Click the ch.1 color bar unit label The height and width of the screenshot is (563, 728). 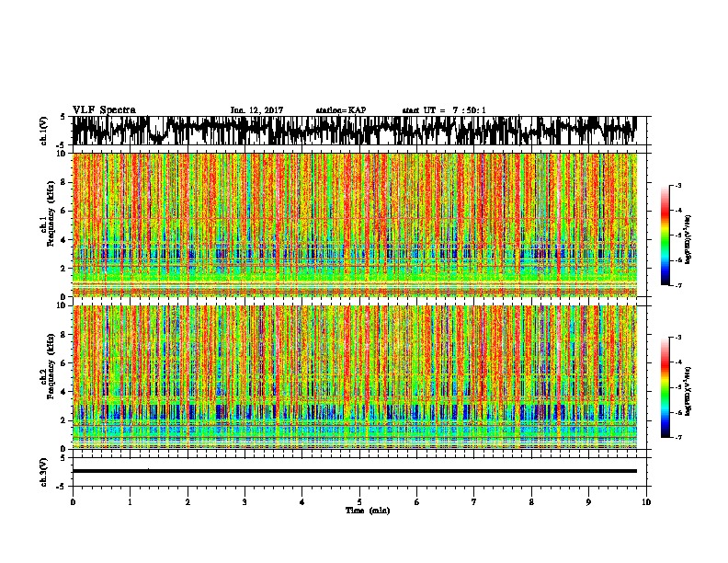688,240
